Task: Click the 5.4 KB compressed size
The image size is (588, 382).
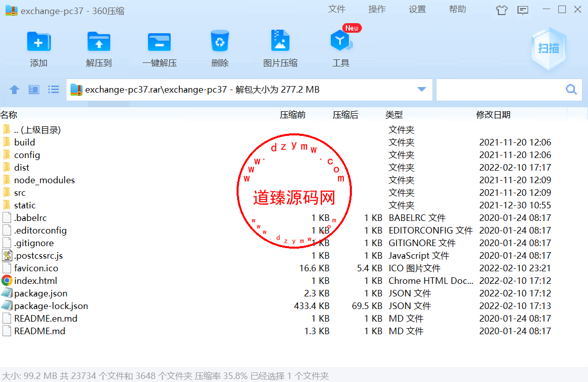Action: pyautogui.click(x=370, y=268)
